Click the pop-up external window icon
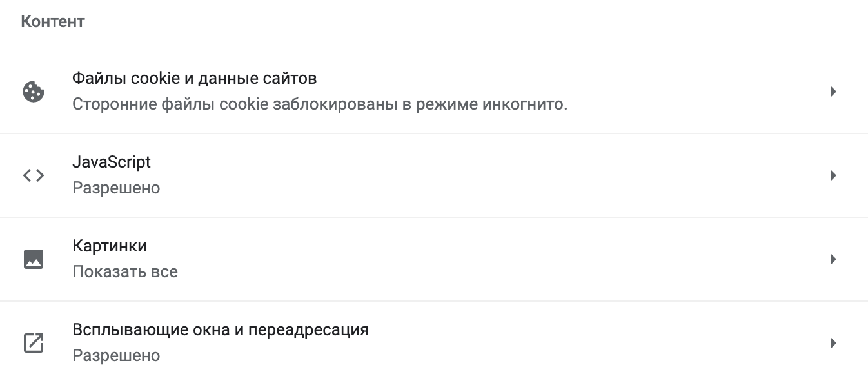Screen dimensions: 868x383 [x=33, y=343]
